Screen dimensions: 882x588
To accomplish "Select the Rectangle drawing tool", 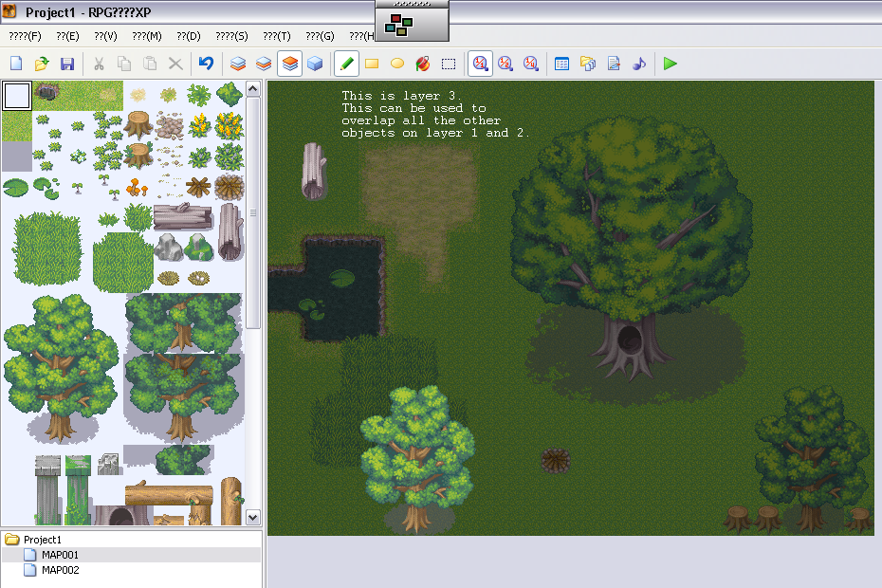I will click(x=372, y=64).
